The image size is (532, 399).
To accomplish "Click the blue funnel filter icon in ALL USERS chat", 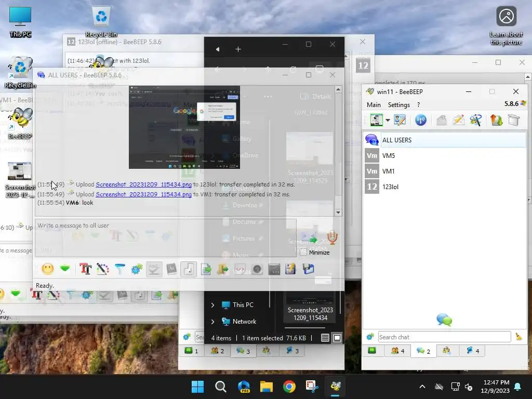I will pyautogui.click(x=119, y=269).
